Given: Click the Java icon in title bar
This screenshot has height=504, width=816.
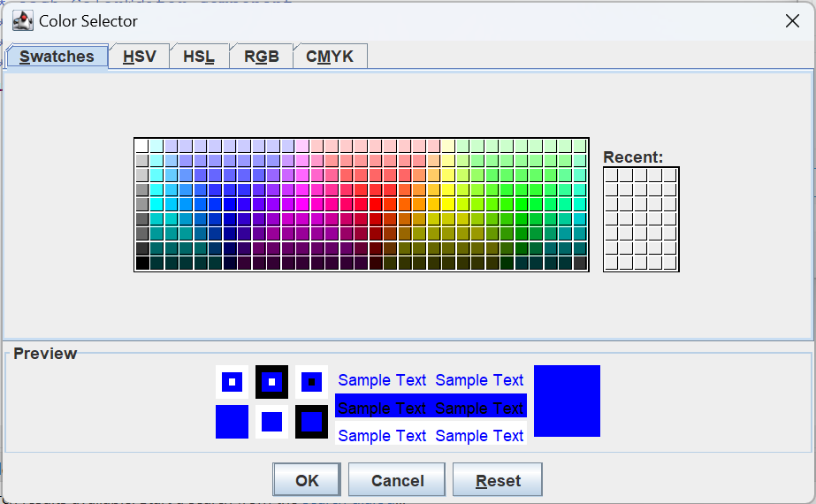Looking at the screenshot, I should click(x=22, y=20).
